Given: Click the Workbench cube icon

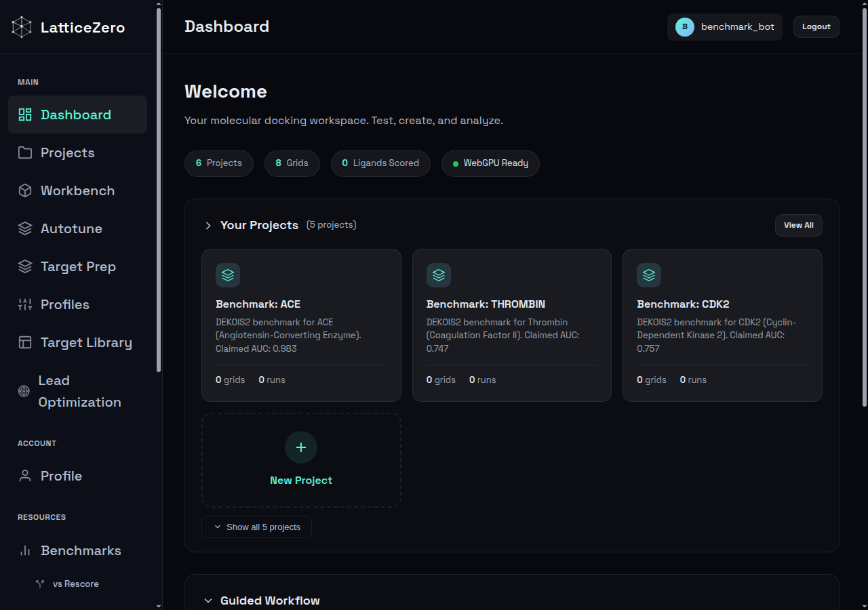Looking at the screenshot, I should click(25, 190).
